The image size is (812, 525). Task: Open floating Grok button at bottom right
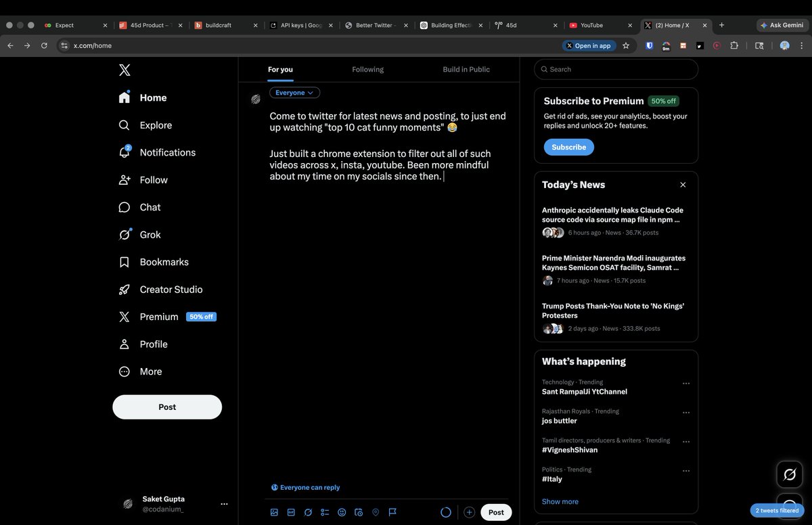790,475
